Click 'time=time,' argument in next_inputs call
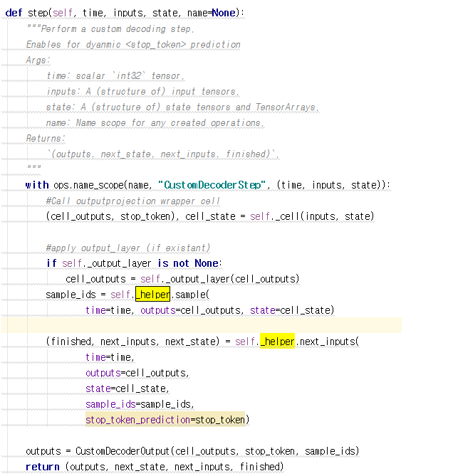453x476 pixels. coord(110,358)
